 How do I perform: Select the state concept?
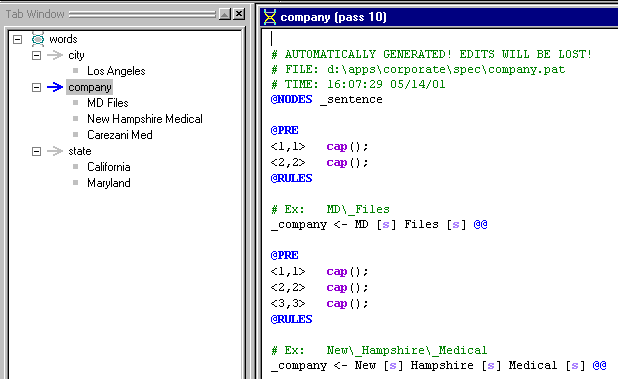tap(80, 151)
